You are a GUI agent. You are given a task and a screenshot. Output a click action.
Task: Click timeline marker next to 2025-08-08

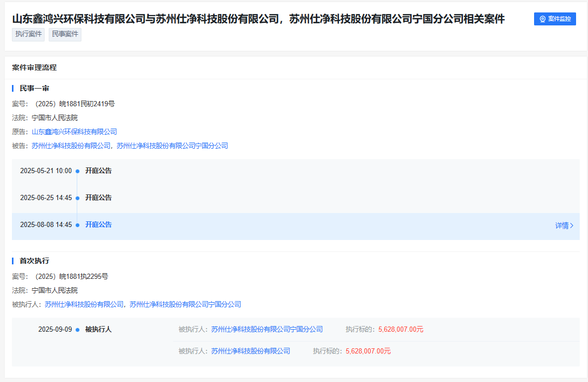77,224
